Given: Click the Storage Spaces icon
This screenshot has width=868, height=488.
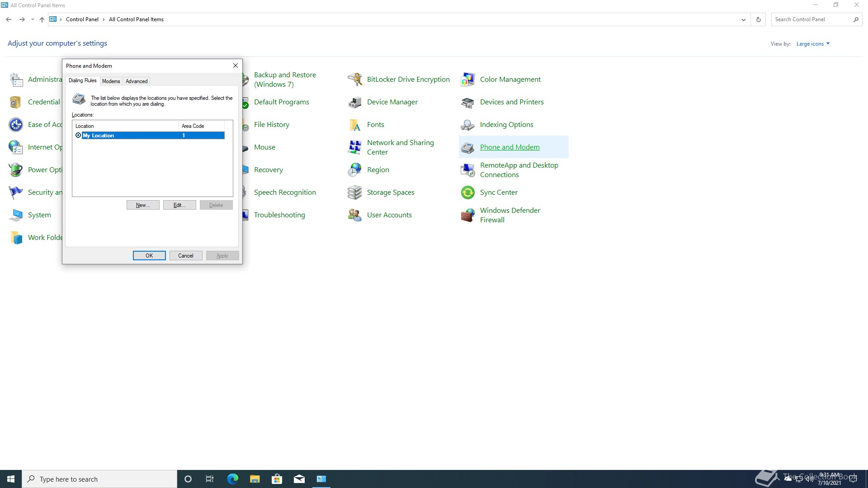Looking at the screenshot, I should [355, 192].
